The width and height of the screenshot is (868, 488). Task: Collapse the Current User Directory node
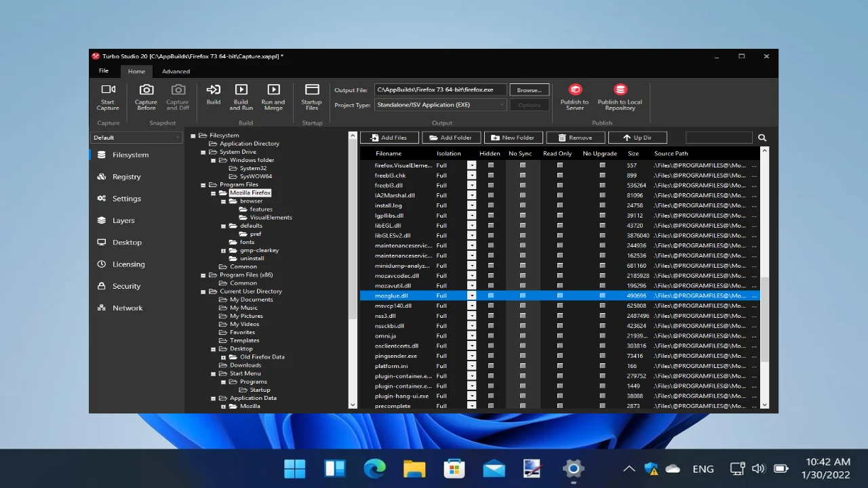tap(203, 291)
